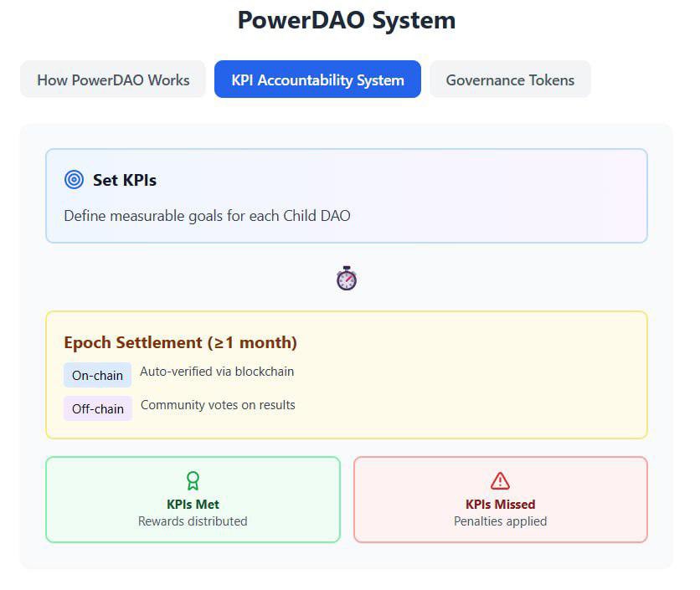Click the On-chain badge
This screenshot has width=700, height=590.
click(x=97, y=375)
